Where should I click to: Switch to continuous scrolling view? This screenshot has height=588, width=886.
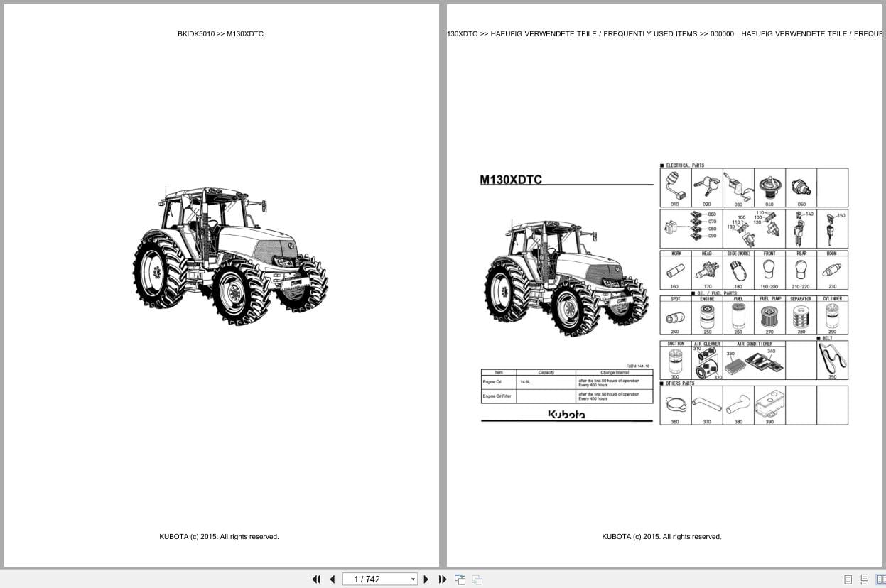(x=864, y=579)
